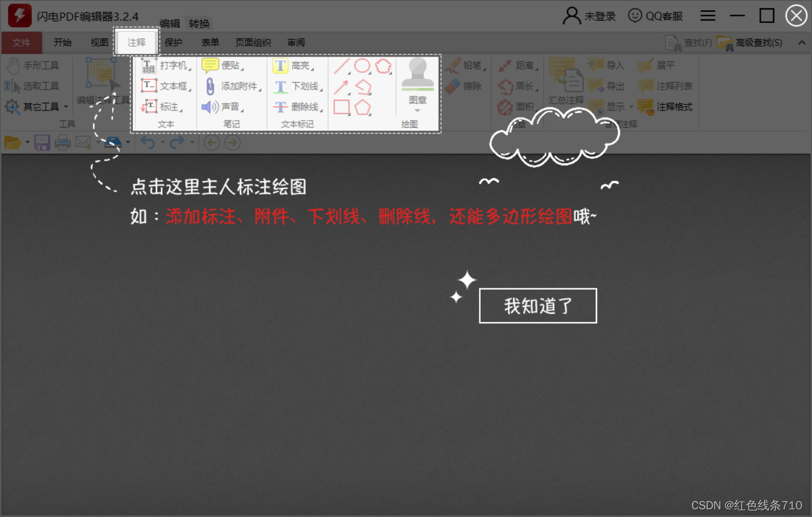Select the 擦除 eraser tool
Screen dimensions: 812x517
[464, 86]
